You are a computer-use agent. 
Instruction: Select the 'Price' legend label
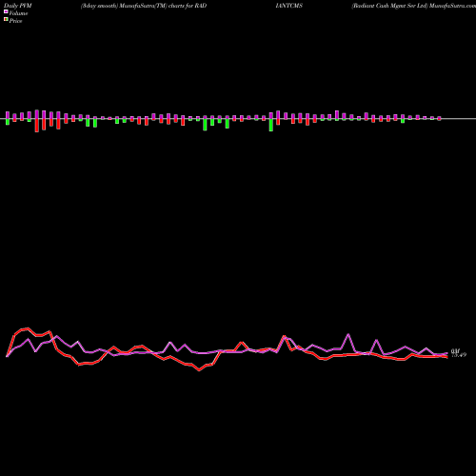pyautogui.click(x=15, y=21)
